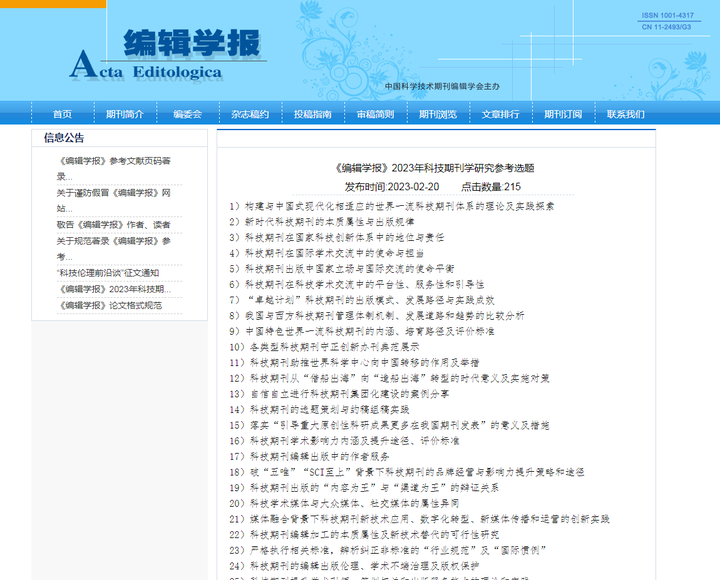720x580 pixels.
Task: Click topic 3 about 国家科技创新体系
Action: [337, 237]
